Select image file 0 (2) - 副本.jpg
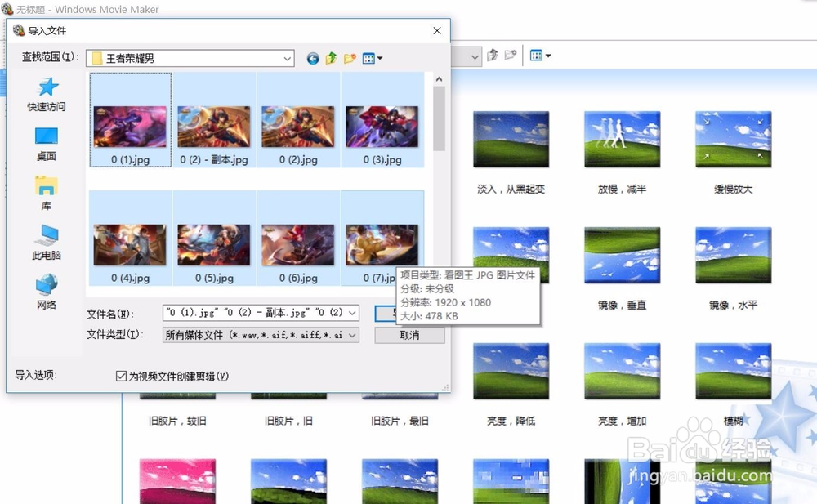 (x=213, y=120)
